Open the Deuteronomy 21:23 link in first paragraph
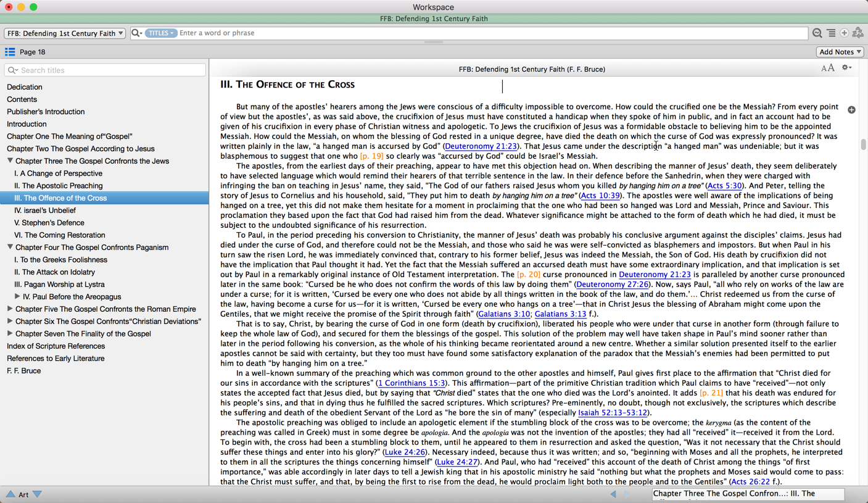This screenshot has height=503, width=868. [x=481, y=146]
